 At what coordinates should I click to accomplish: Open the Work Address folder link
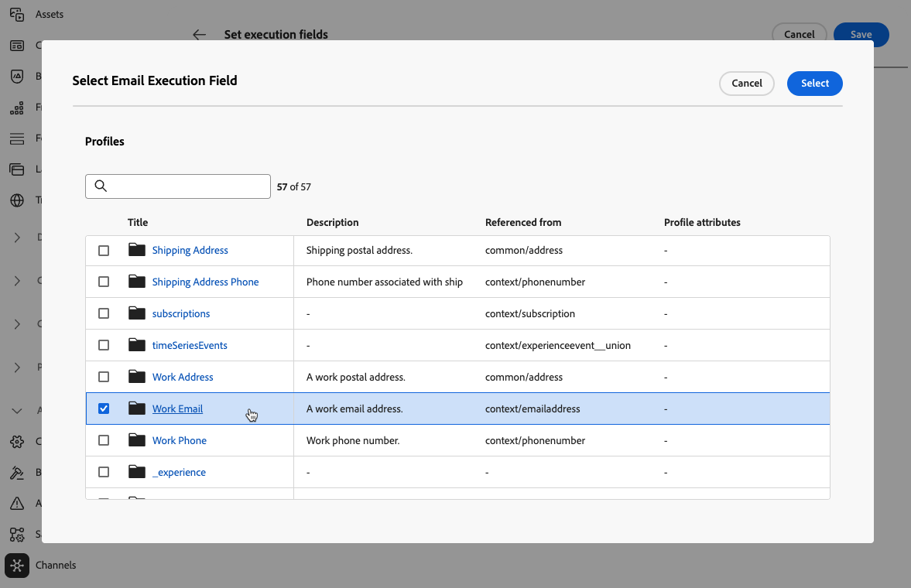pos(183,377)
